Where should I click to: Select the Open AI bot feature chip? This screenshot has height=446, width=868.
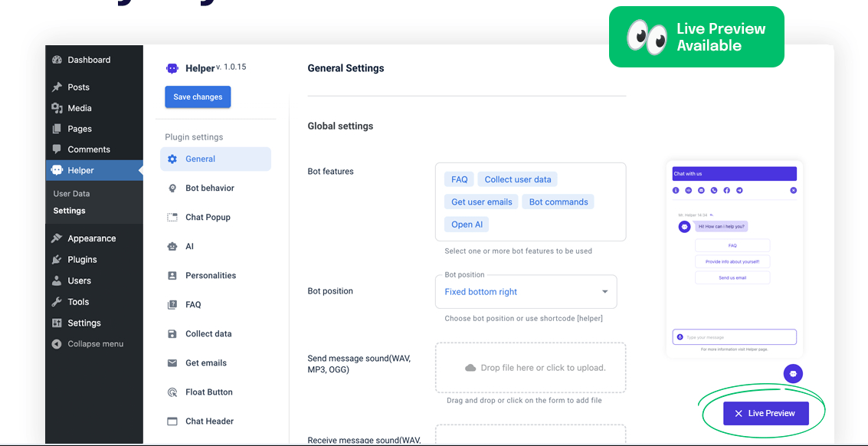click(467, 225)
